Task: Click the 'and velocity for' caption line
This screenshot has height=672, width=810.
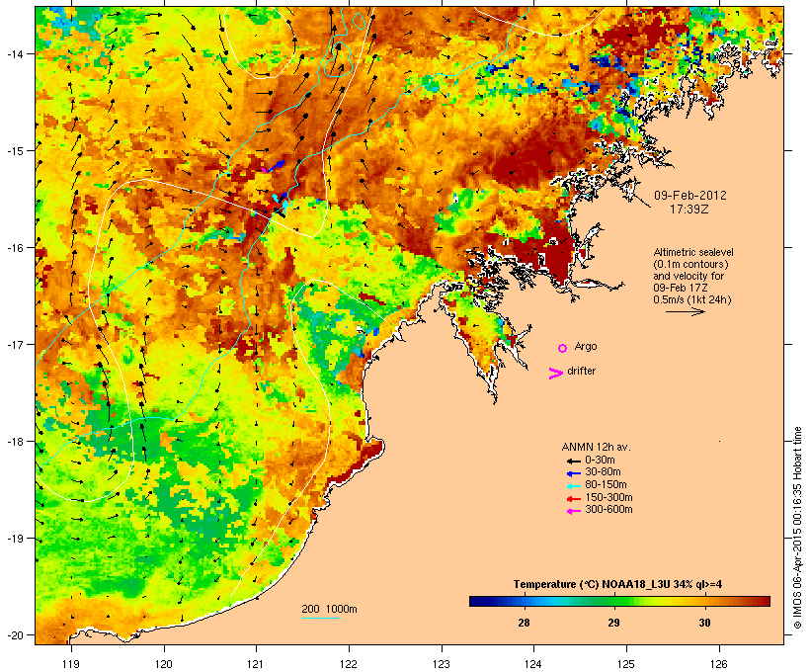Action: tap(688, 276)
